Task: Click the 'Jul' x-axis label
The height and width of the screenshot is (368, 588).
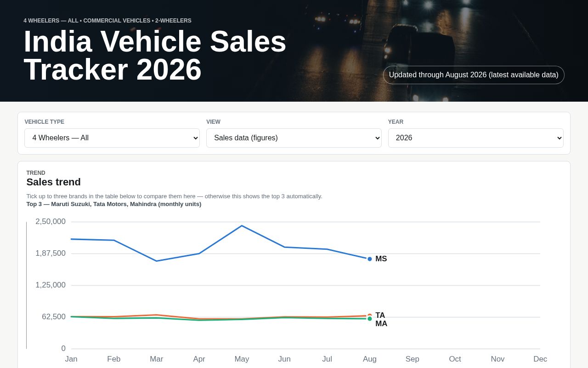Action: pyautogui.click(x=327, y=359)
